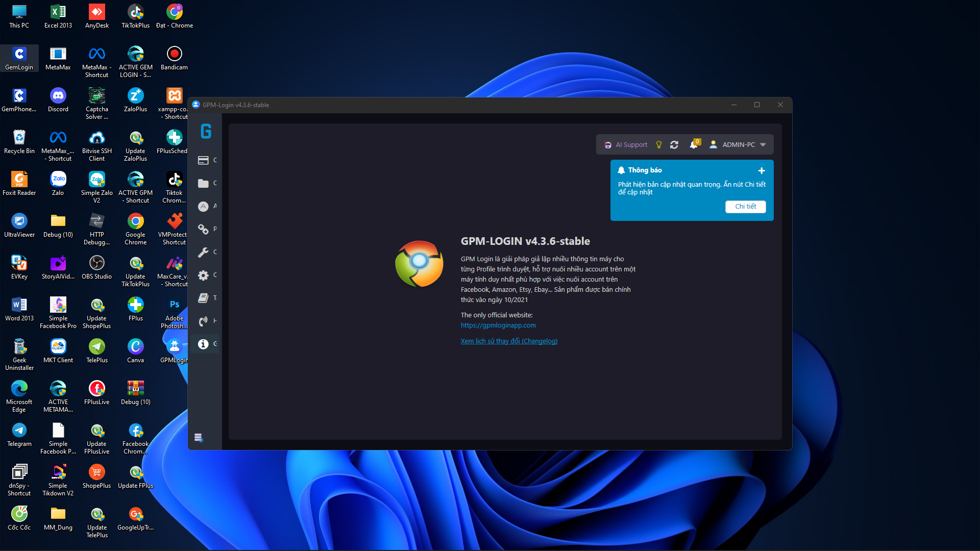This screenshot has width=980, height=551.
Task: Open AI Support
Action: [626, 145]
